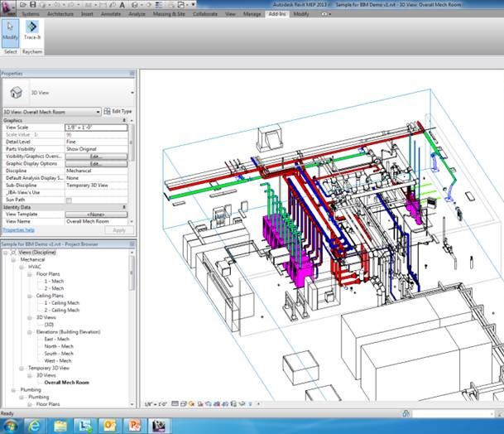
Task: Click the Discipline value Mechanical
Action: [x=96, y=171]
